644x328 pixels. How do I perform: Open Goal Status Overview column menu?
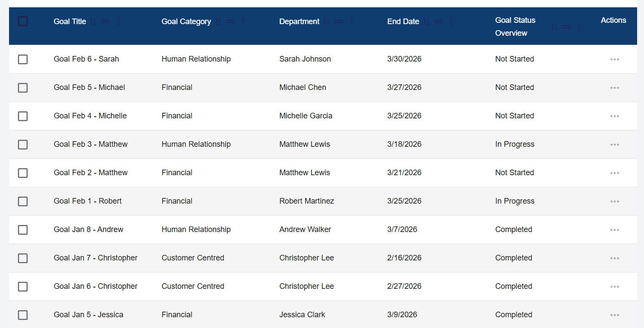click(579, 27)
